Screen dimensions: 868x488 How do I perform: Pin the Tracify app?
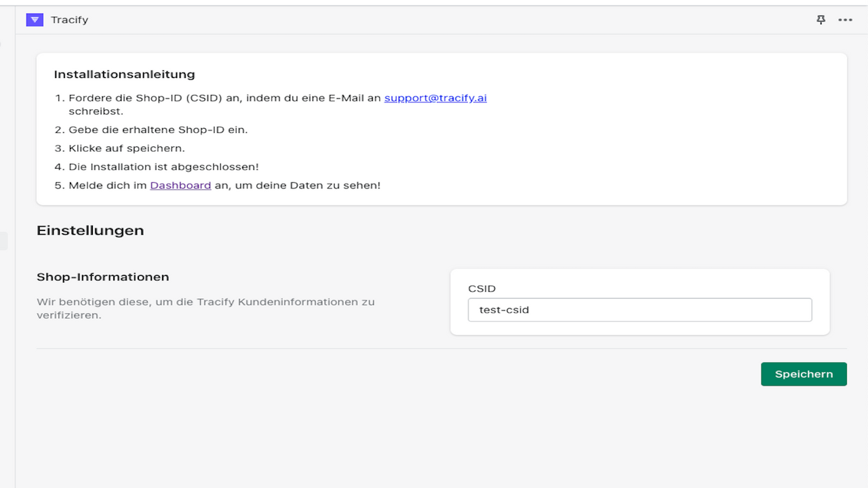pos(821,20)
